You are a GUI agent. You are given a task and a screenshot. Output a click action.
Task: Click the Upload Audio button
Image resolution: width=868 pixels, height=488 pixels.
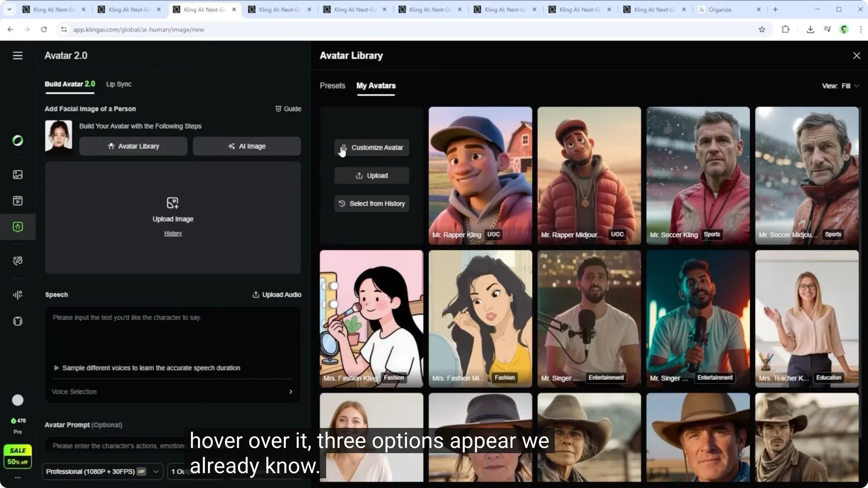(x=277, y=295)
